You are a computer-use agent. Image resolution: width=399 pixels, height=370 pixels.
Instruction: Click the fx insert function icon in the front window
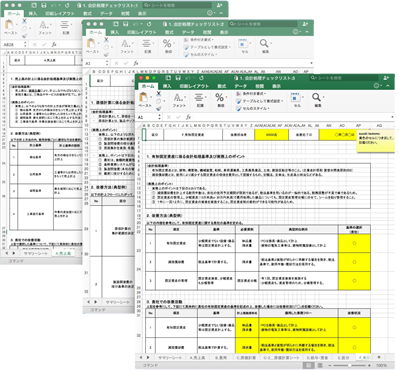tap(188, 117)
